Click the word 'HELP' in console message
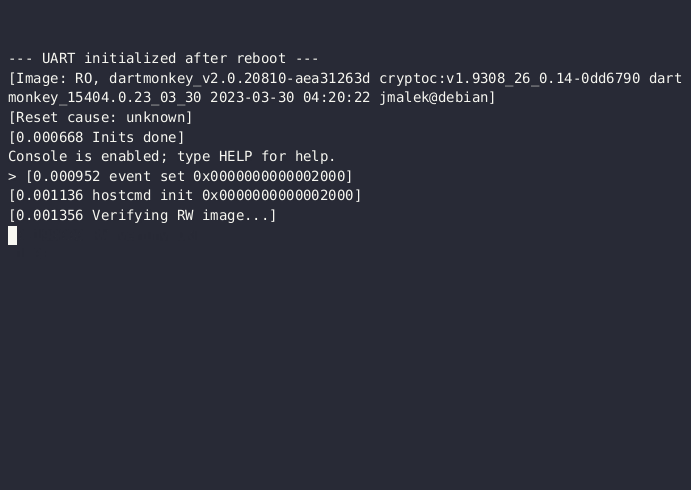Screen dimensions: 691x490 235,156
